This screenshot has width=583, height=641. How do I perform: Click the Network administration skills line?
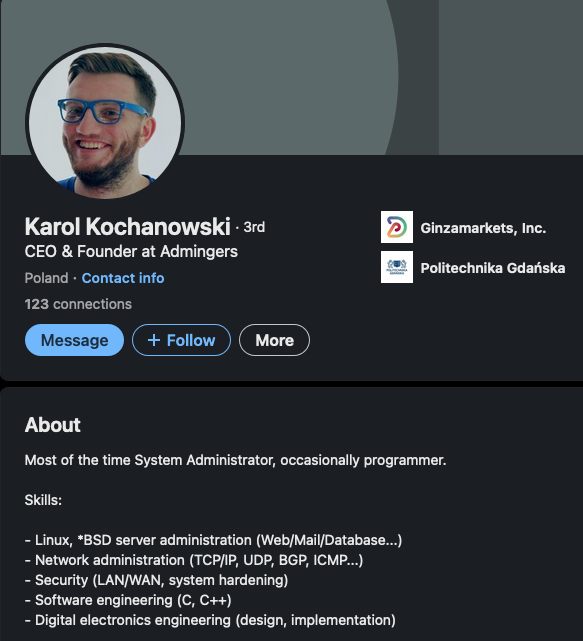coord(194,560)
